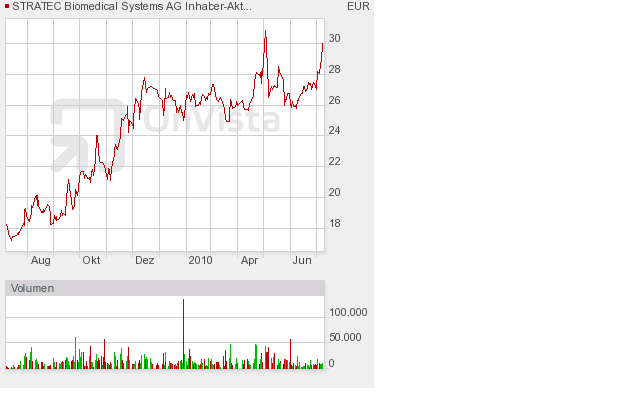The image size is (640, 400).
Task: Click the 30 price axis label
Action: click(334, 38)
